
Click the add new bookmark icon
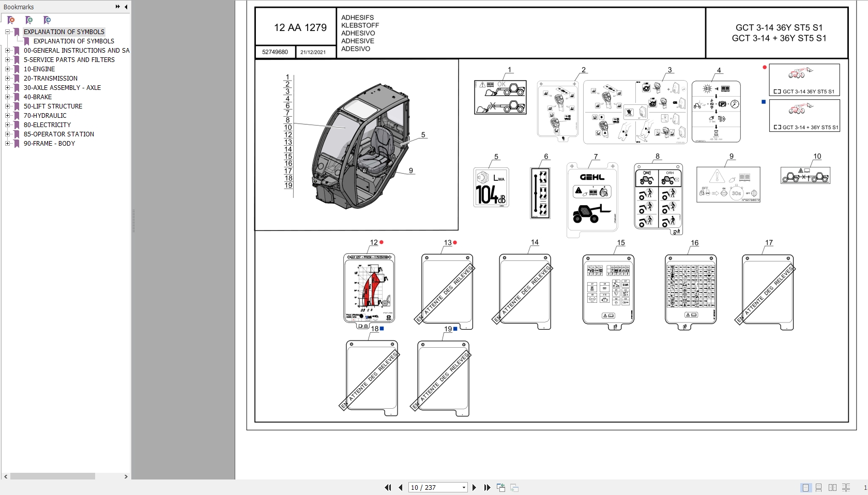pos(29,20)
